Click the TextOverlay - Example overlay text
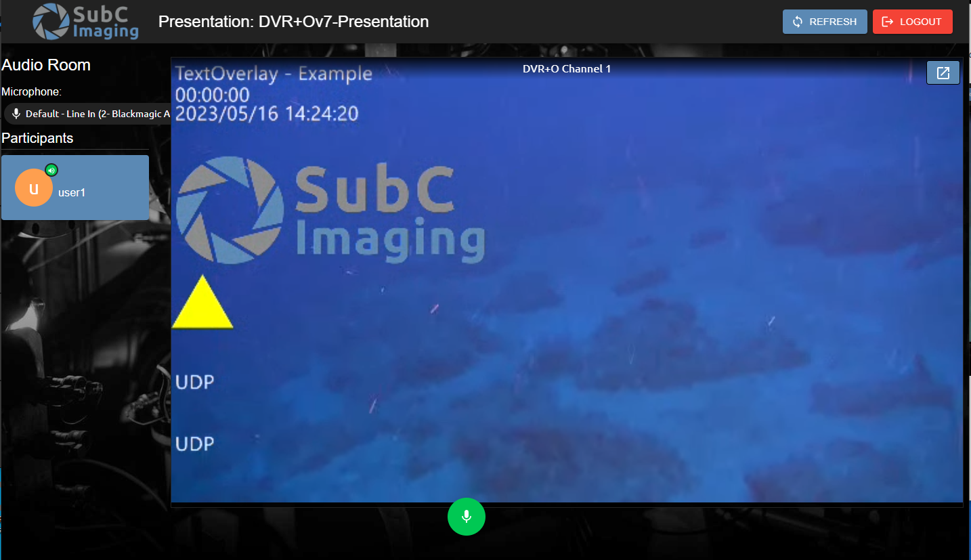This screenshot has height=560, width=971. pyautogui.click(x=274, y=74)
